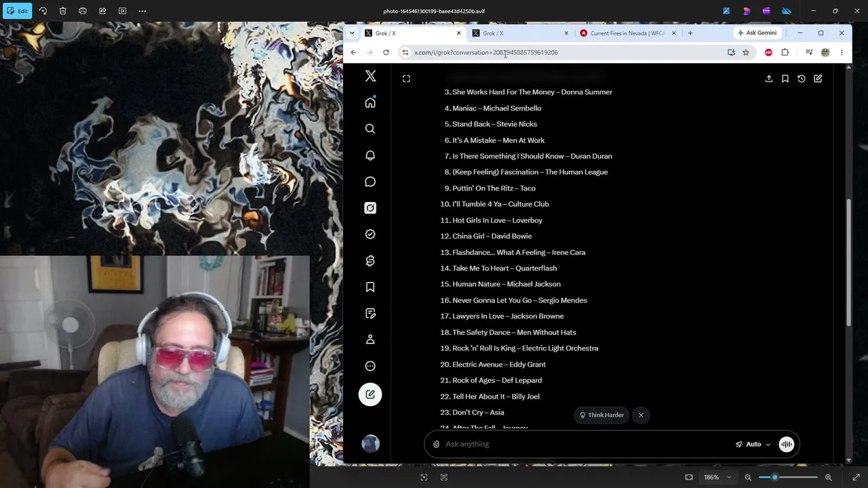View site information icon in address bar
Screen dimensions: 868x488
[x=406, y=52]
